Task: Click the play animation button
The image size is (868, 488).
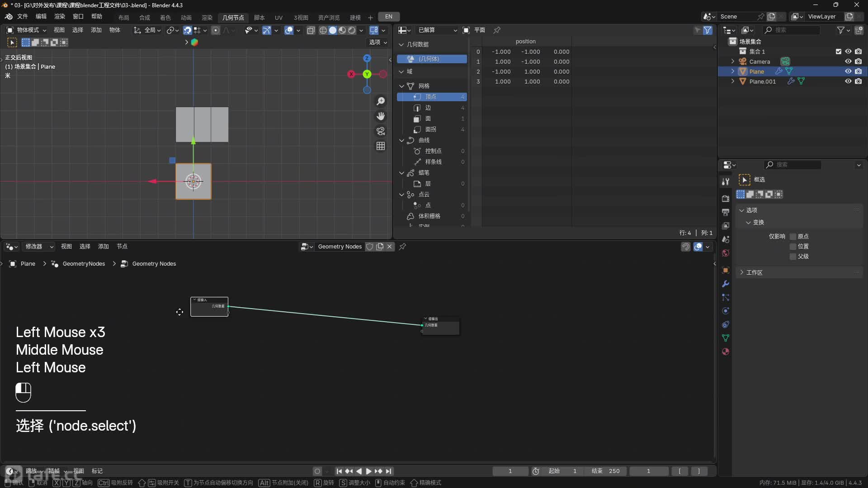Action: point(368,471)
